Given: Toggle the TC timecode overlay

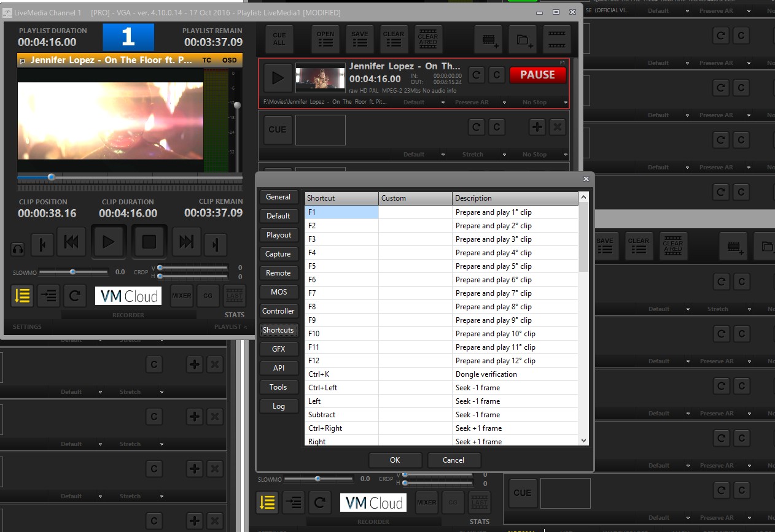Looking at the screenshot, I should click(207, 60).
